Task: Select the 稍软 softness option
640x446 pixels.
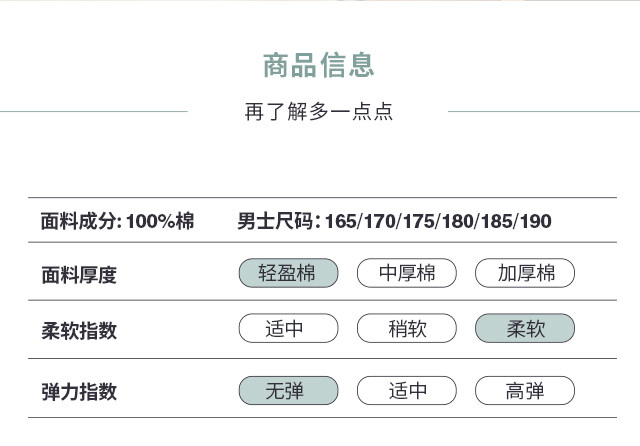Action: (407, 329)
